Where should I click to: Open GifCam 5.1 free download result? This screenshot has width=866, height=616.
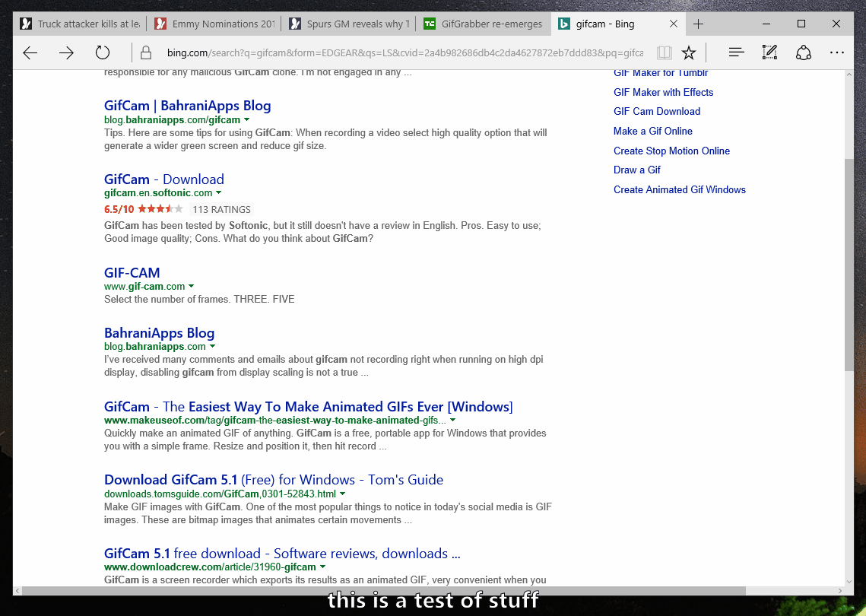point(281,554)
